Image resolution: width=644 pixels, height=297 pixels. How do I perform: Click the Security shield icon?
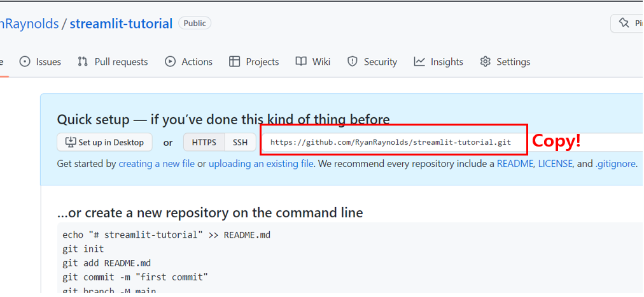pos(353,62)
